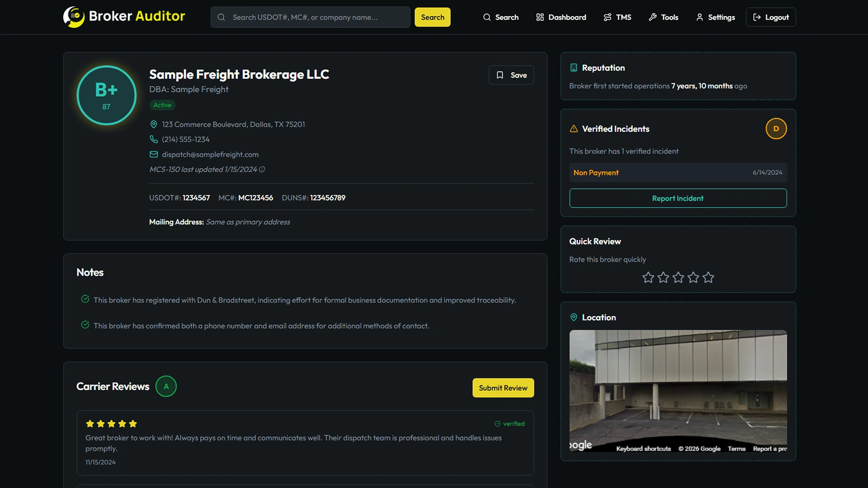The height and width of the screenshot is (488, 868).
Task: Open the Search nav item
Action: point(500,17)
